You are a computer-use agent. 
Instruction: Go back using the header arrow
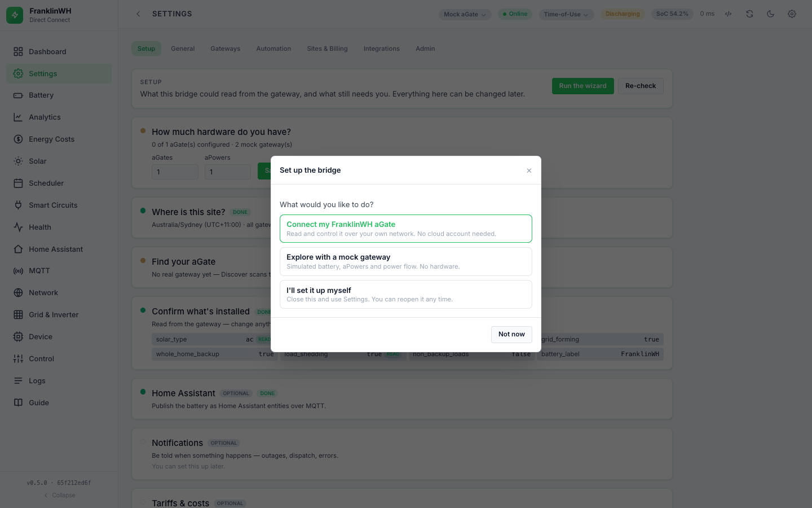coord(138,14)
